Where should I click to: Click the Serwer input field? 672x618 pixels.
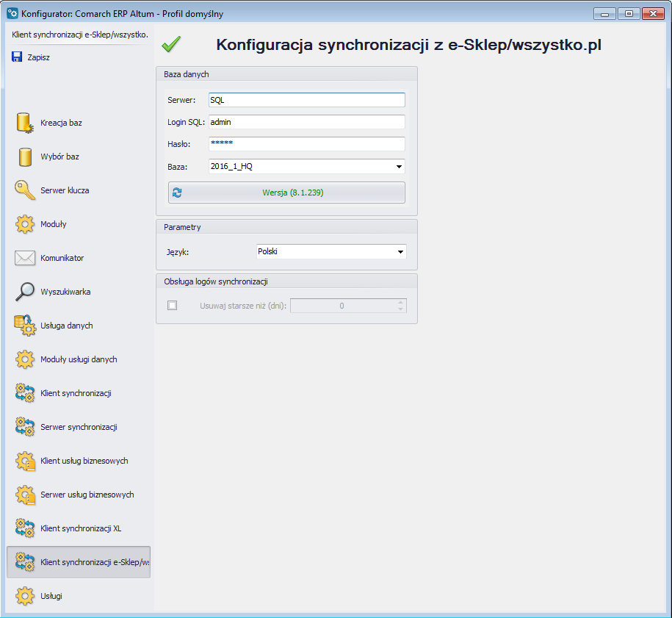point(307,100)
